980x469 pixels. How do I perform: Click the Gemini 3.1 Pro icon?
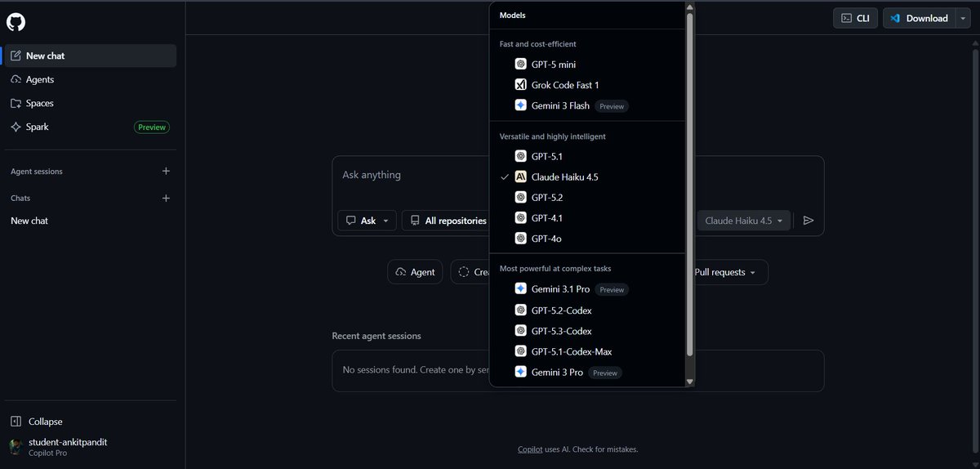coord(521,289)
